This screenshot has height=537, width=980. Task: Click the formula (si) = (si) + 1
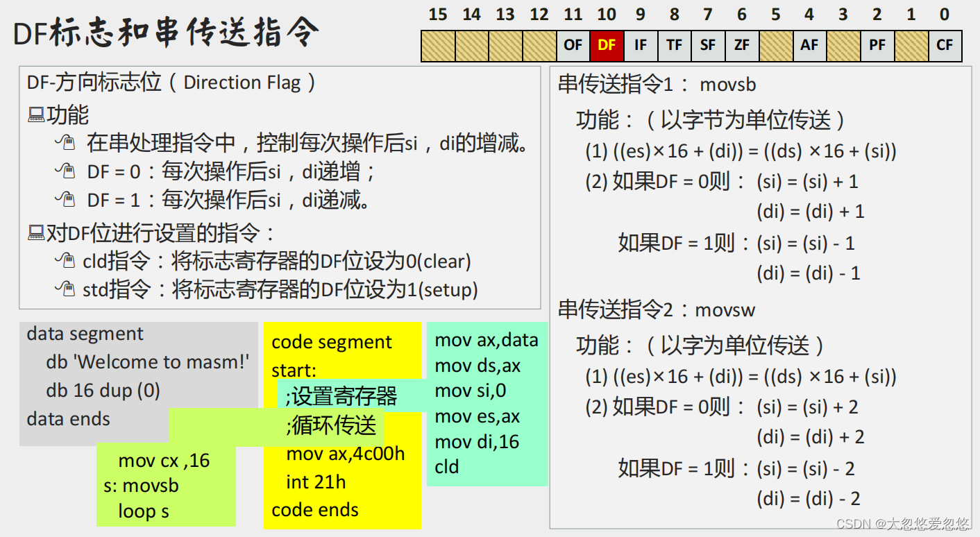pyautogui.click(x=807, y=182)
